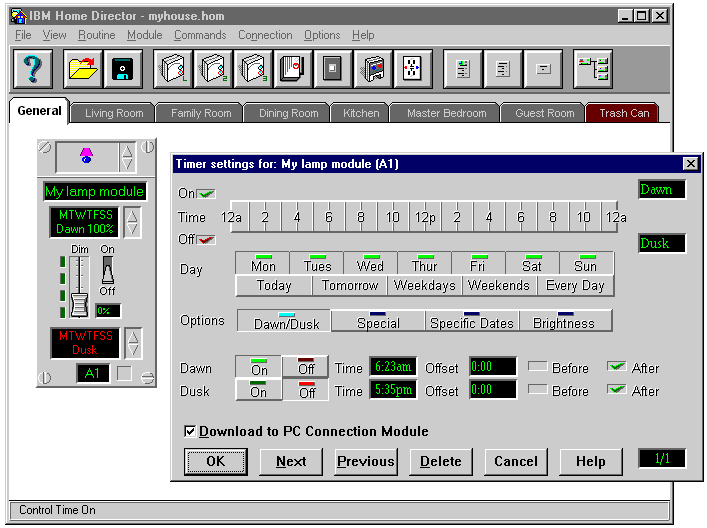
Task: Step through the Dawn 100% timer arrows
Action: [132, 222]
